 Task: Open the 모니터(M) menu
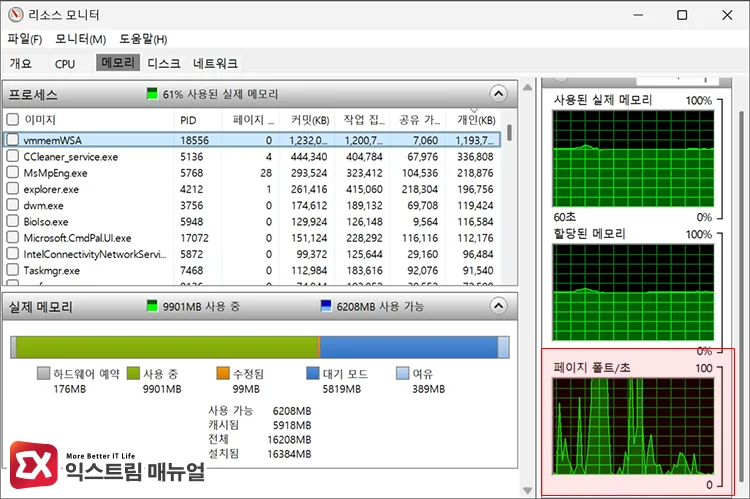click(x=80, y=39)
